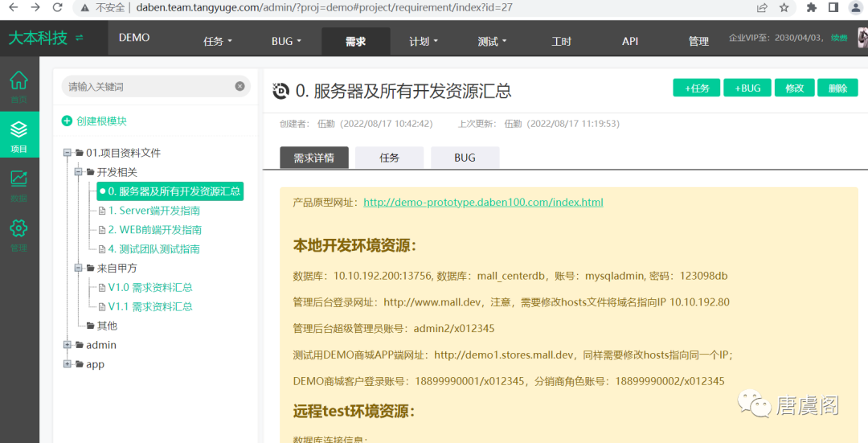The height and width of the screenshot is (443, 868).
Task: Click the browser address bar URL
Action: point(324,8)
